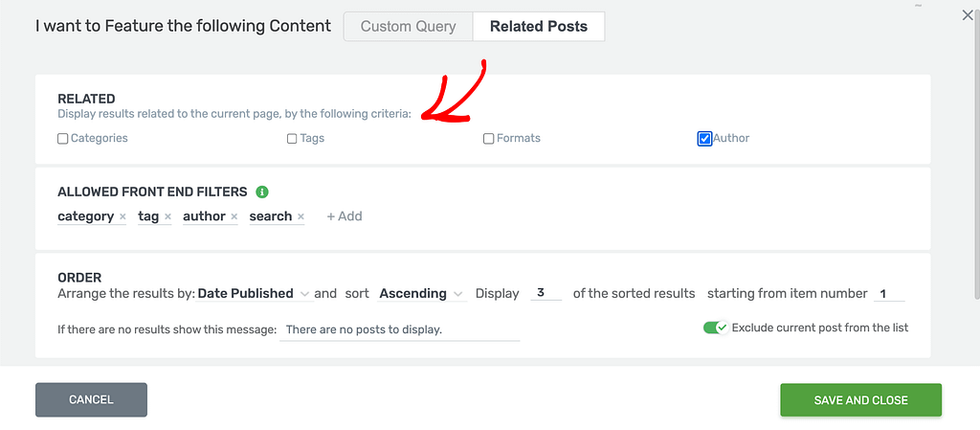This screenshot has width=980, height=430.
Task: Uncheck the Author checkbox
Action: coord(704,139)
